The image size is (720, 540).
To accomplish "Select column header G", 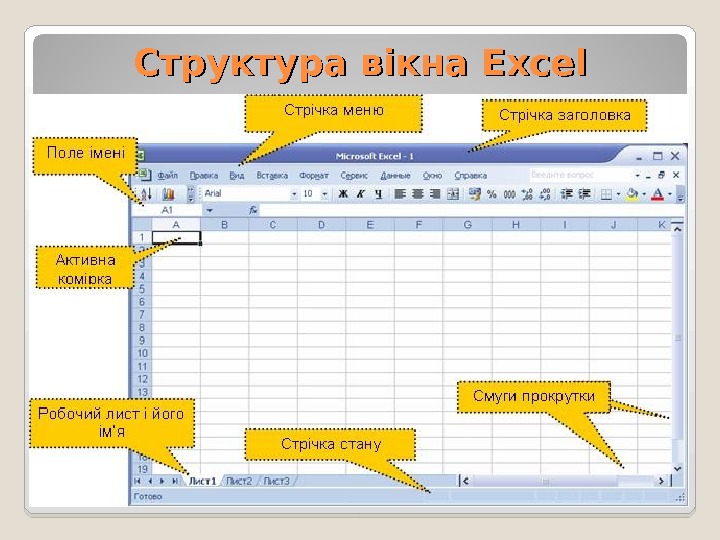I will pyautogui.click(x=467, y=225).
